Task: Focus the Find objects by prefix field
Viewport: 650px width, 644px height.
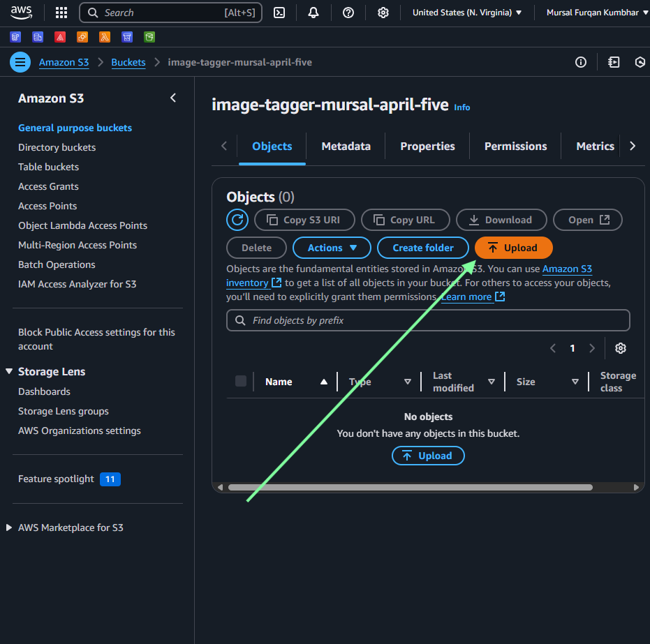Action: (x=428, y=320)
